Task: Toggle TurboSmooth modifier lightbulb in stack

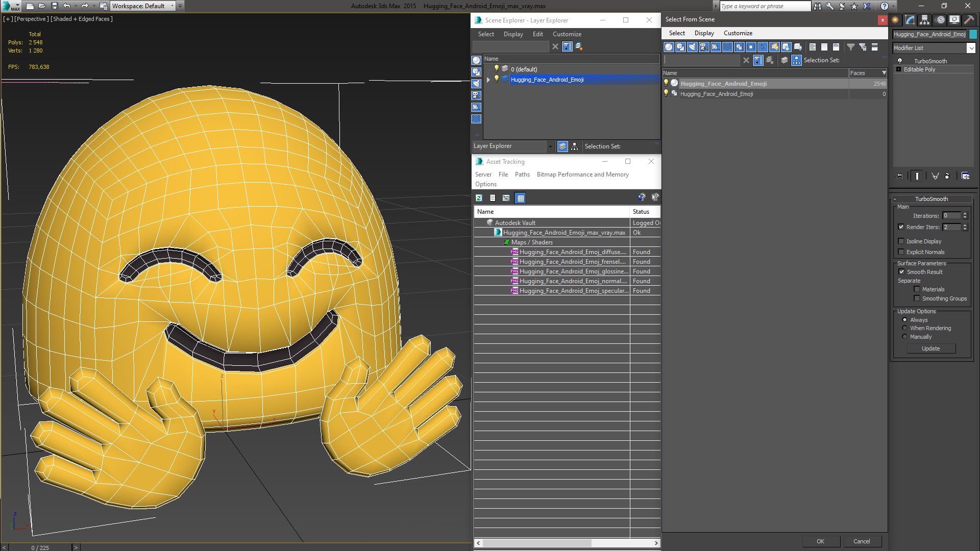Action: click(x=900, y=61)
